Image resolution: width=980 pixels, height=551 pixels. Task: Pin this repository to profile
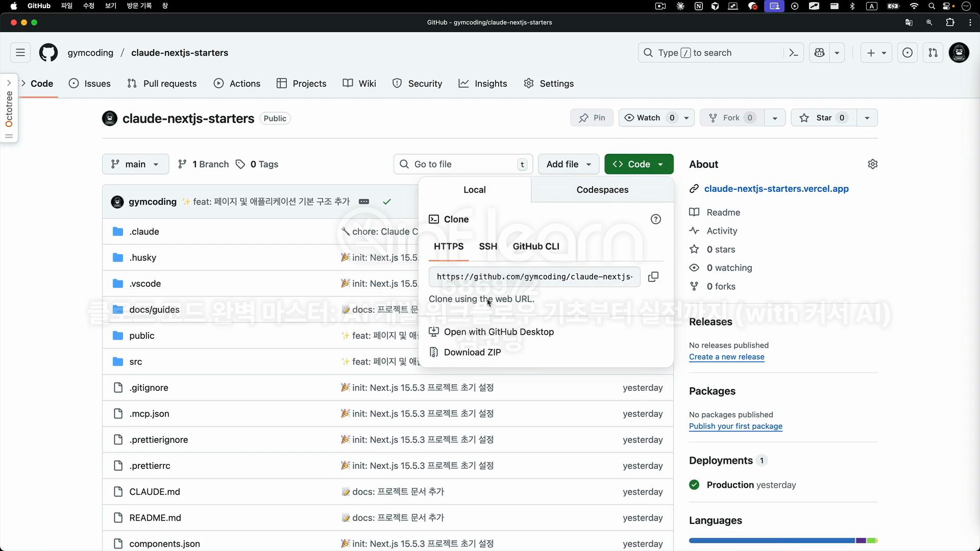coord(592,118)
